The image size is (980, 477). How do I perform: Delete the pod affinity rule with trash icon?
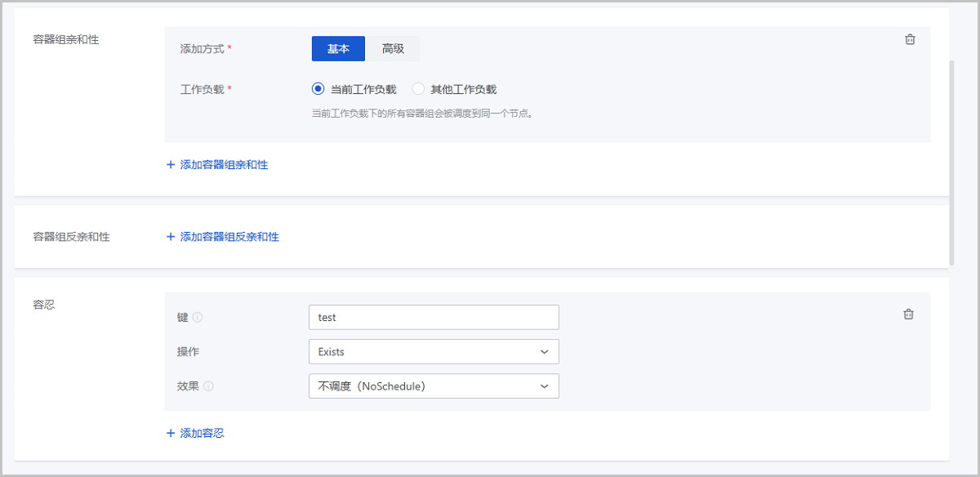point(910,39)
